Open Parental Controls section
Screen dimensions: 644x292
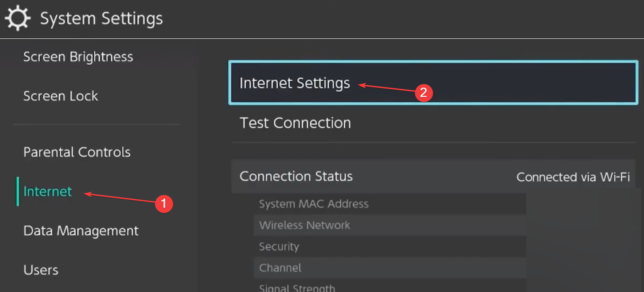(77, 152)
